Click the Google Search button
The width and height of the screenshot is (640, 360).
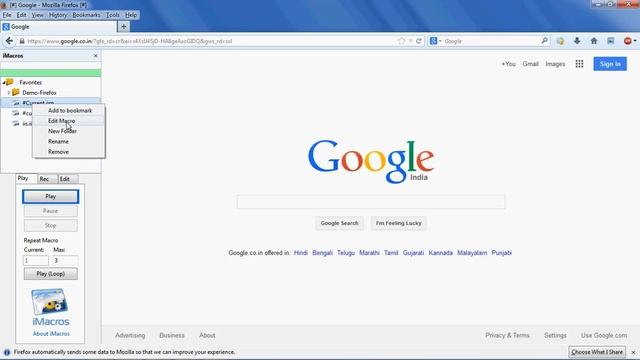coord(339,223)
